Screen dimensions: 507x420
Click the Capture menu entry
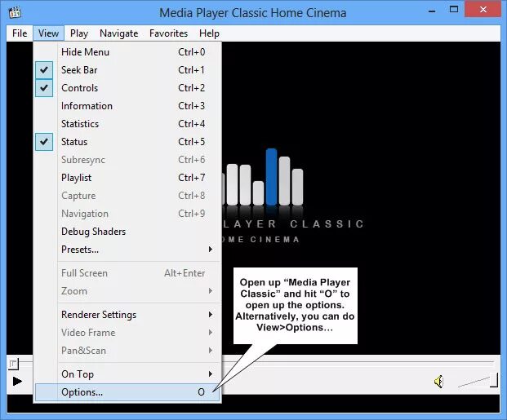click(127, 196)
